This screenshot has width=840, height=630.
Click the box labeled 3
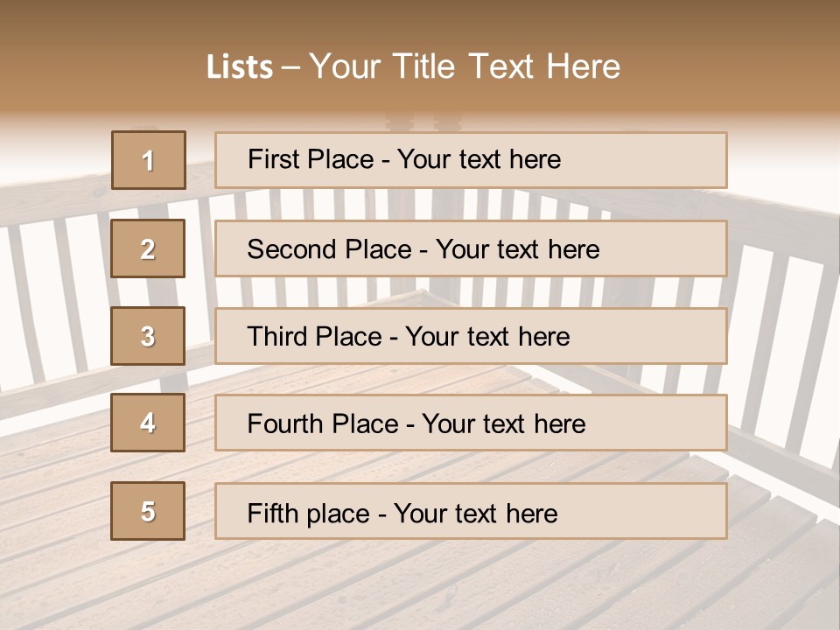click(x=148, y=336)
